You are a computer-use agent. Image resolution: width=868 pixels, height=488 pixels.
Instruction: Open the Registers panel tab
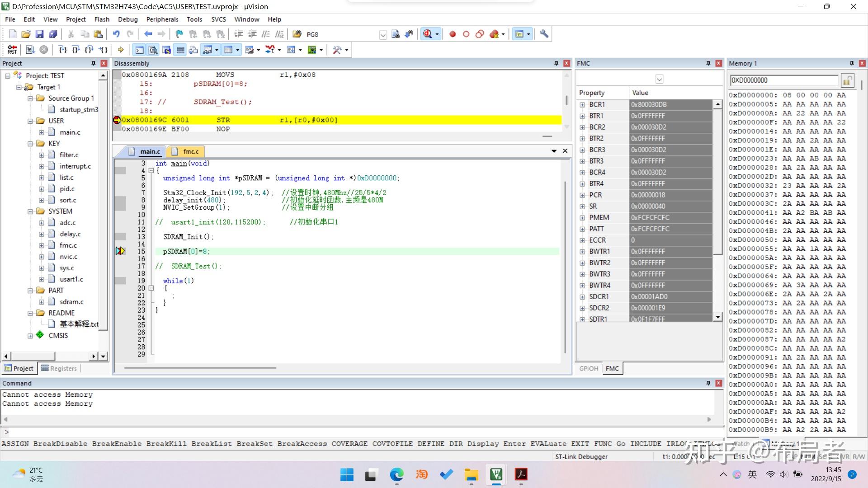coord(59,368)
